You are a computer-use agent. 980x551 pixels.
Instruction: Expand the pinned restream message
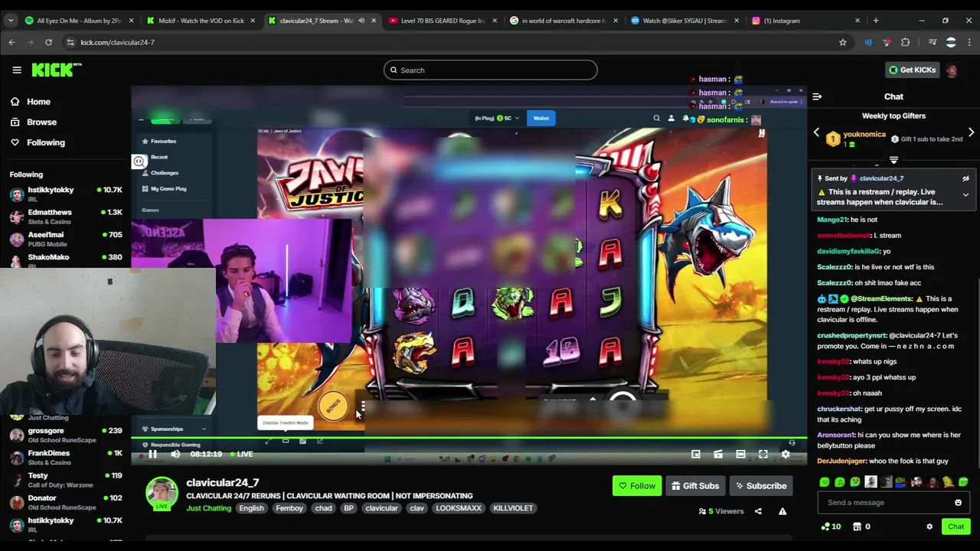point(965,195)
